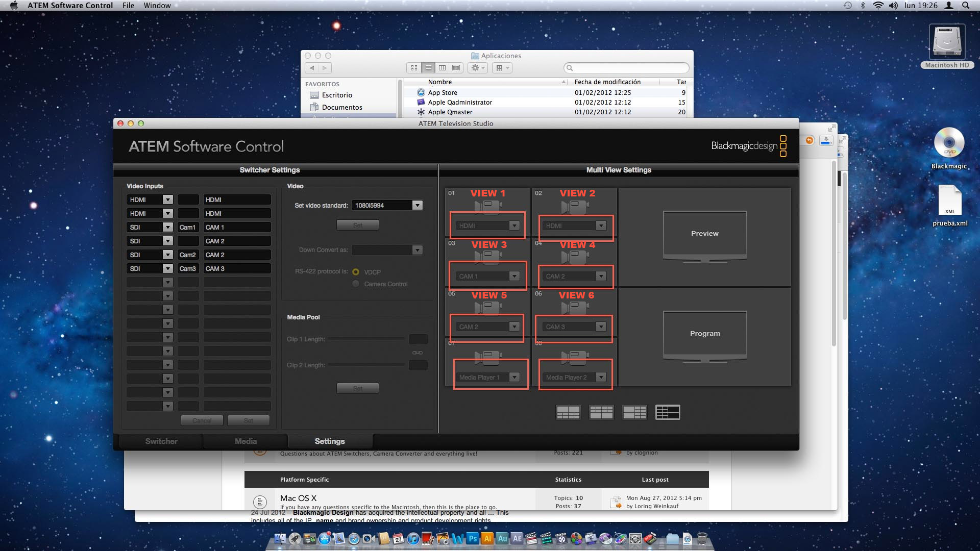The width and height of the screenshot is (980, 551).
Task: Open SDI type dropdown in CAM 1 input row
Action: (150, 227)
